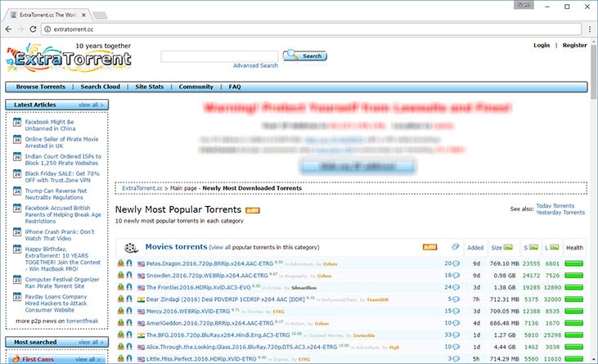Viewport: 598px width, 364px height.
Task: Click the RSS icon in Movies torrents header
Action: click(429, 247)
